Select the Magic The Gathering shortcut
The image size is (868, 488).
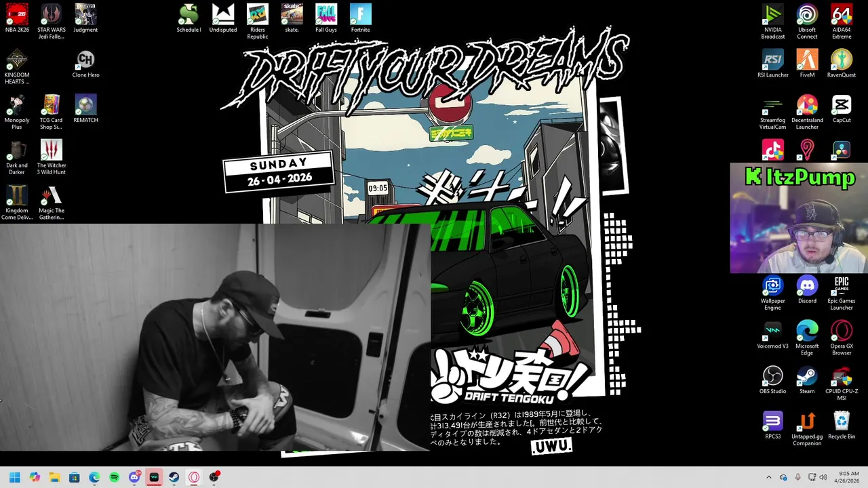[x=52, y=203]
